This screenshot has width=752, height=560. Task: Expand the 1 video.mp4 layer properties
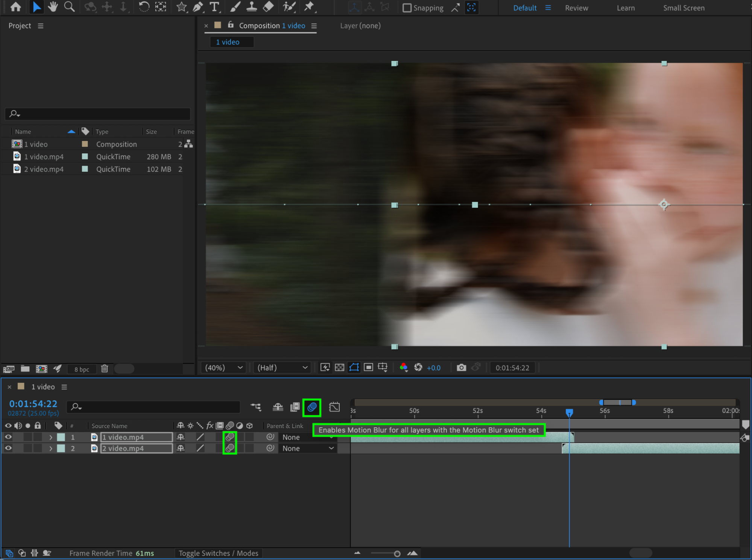click(x=51, y=437)
